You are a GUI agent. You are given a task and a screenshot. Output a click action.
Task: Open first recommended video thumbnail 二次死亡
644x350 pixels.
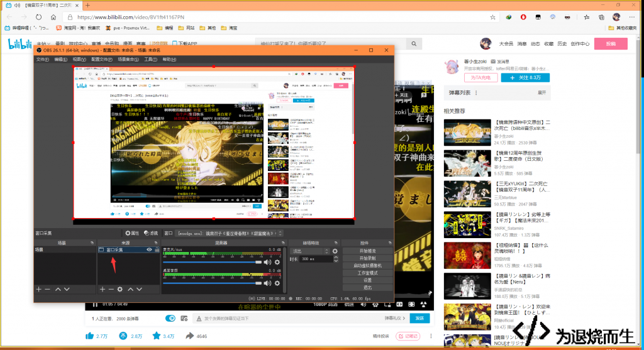[x=467, y=133]
